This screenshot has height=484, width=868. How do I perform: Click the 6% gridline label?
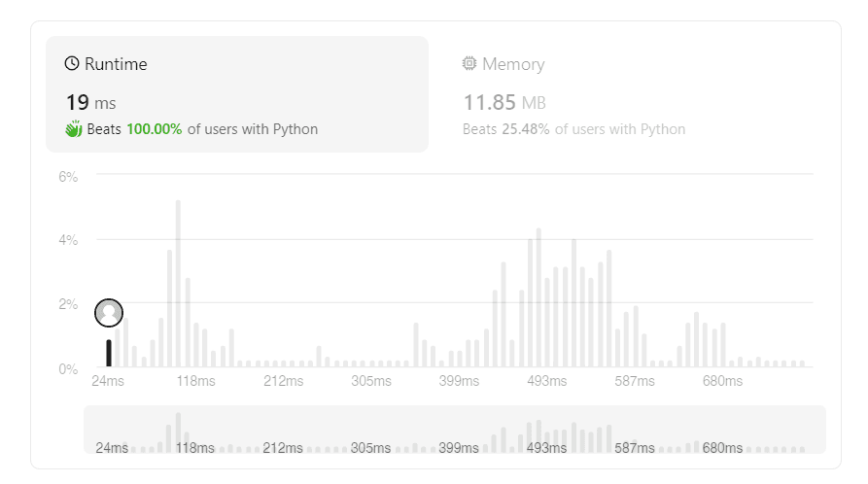click(68, 177)
